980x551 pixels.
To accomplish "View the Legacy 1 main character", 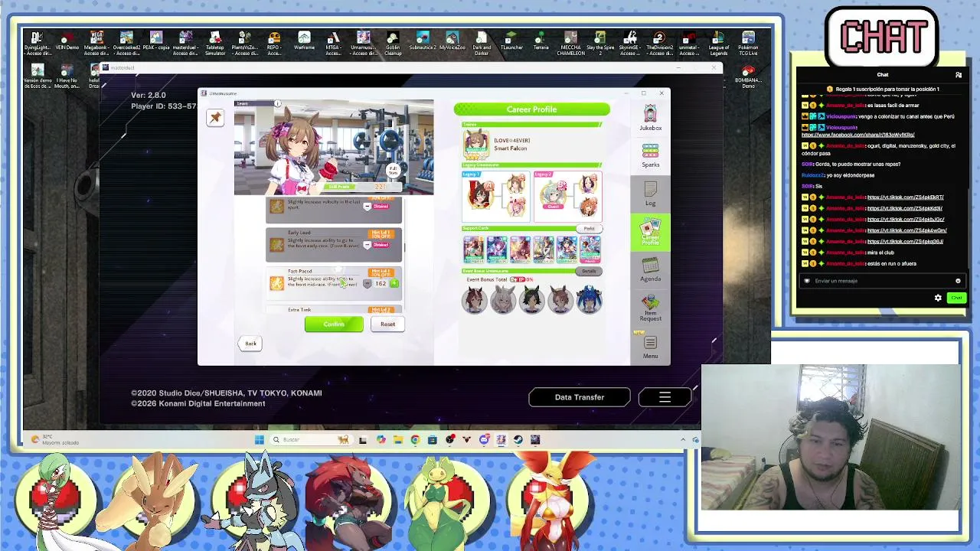I will [x=479, y=195].
